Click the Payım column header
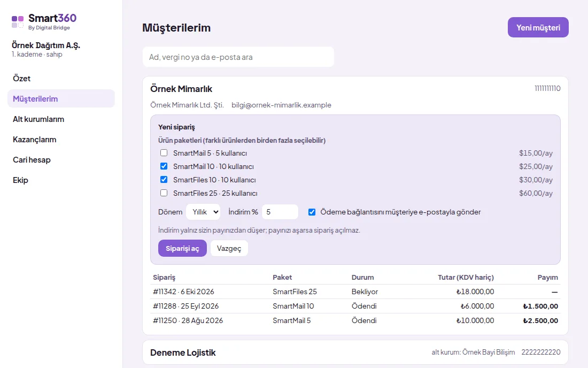 [547, 277]
